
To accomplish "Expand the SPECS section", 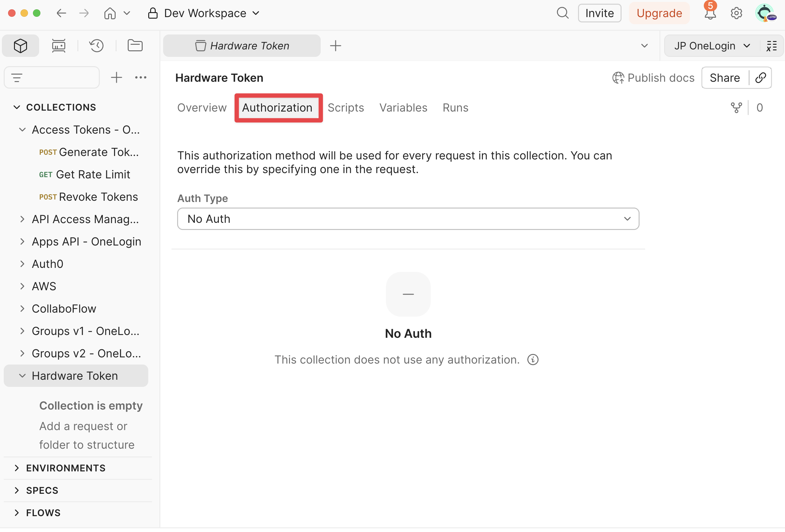I will click(16, 490).
